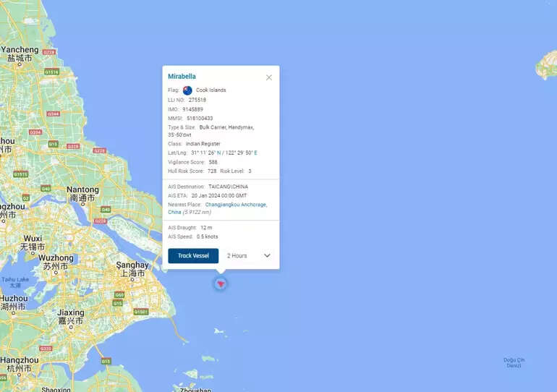Click the G1501 highway shield near Shanghai
Screen dimensions: 557x392
click(x=140, y=312)
